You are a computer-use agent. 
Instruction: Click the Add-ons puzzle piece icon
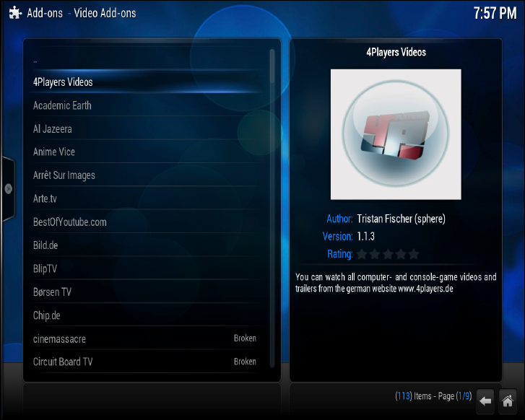(x=15, y=13)
